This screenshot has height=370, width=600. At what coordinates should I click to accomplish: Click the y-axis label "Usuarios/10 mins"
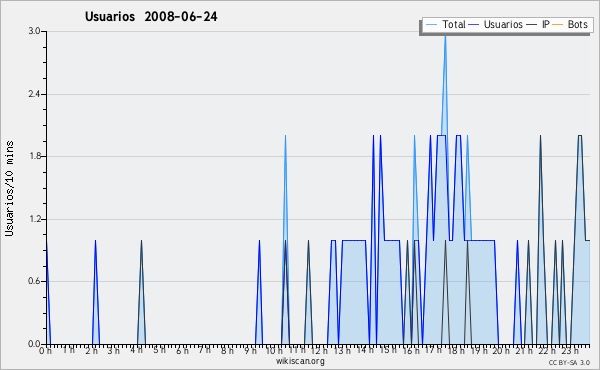(9, 189)
